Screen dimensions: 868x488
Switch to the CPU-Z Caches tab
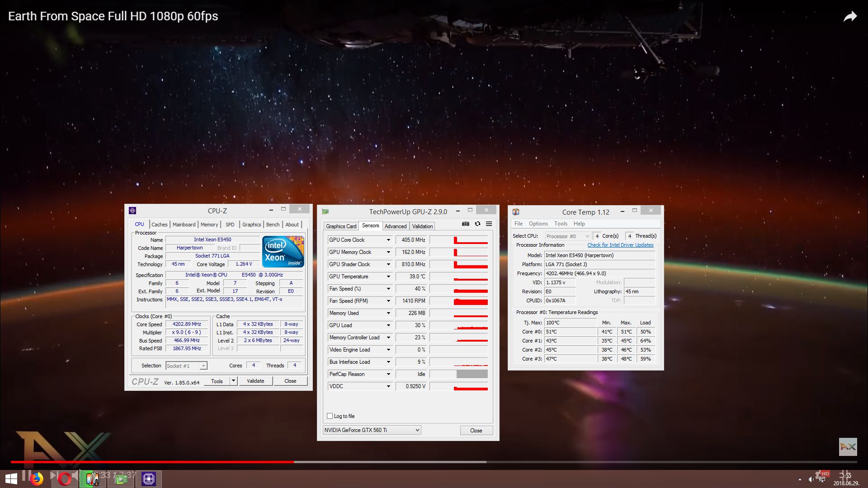click(159, 225)
